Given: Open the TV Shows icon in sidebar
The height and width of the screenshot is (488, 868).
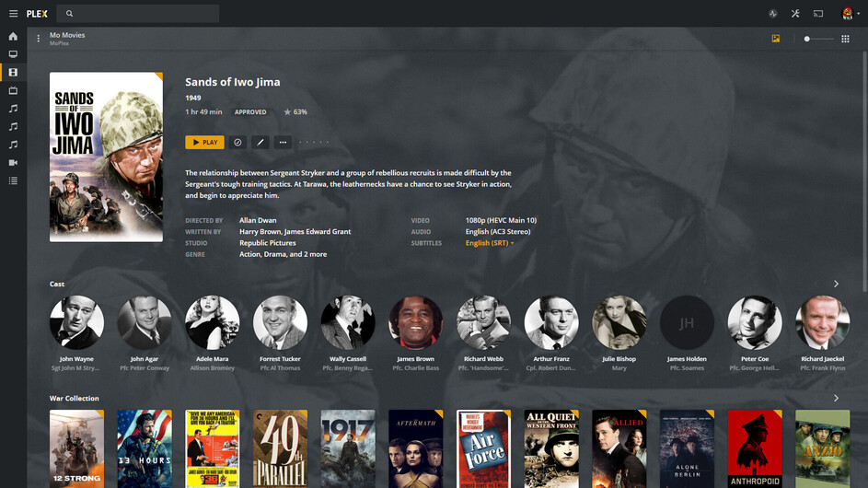Looking at the screenshot, I should 13,90.
